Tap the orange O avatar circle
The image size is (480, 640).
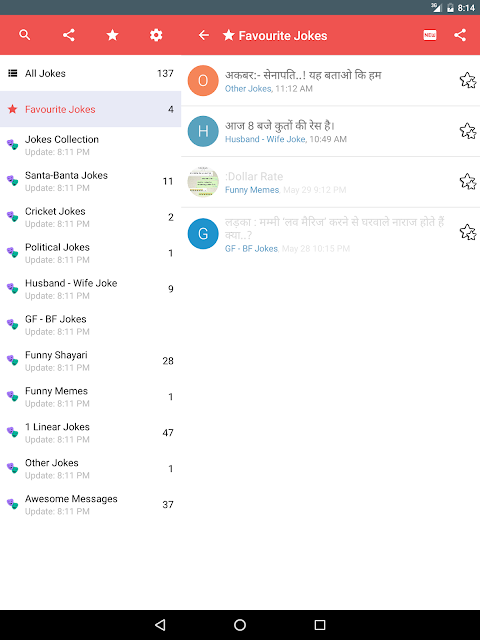point(203,80)
